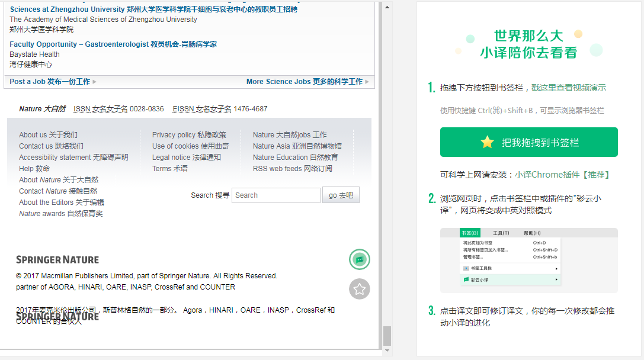Open Contact Nature footer link
Screen dimensions: 644x360
58,191
